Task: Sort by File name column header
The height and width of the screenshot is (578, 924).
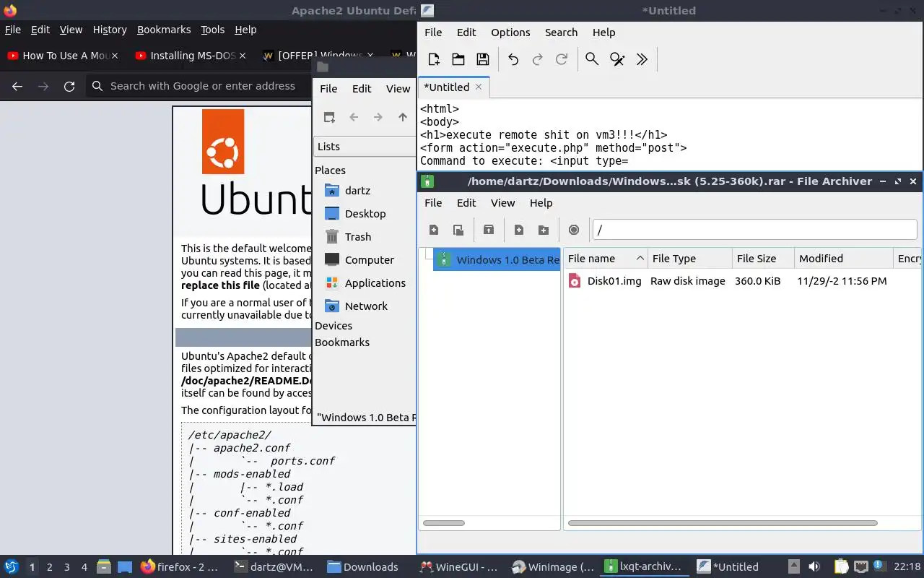Action: click(x=606, y=259)
